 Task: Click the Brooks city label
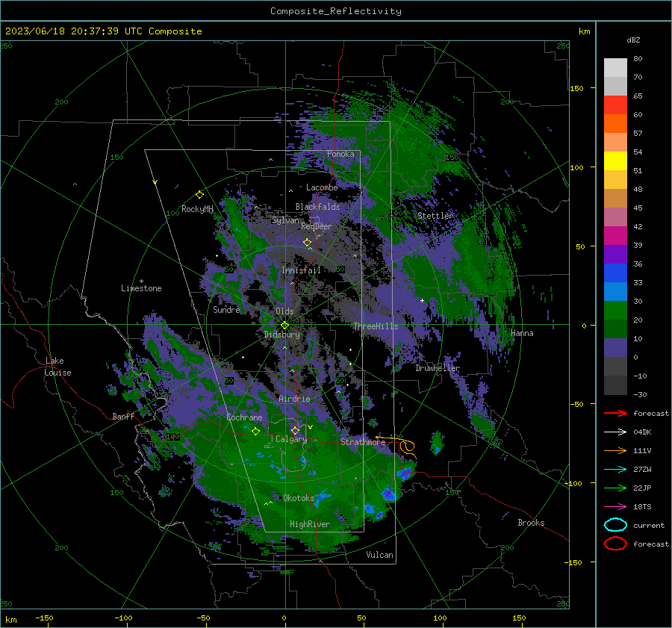click(531, 523)
